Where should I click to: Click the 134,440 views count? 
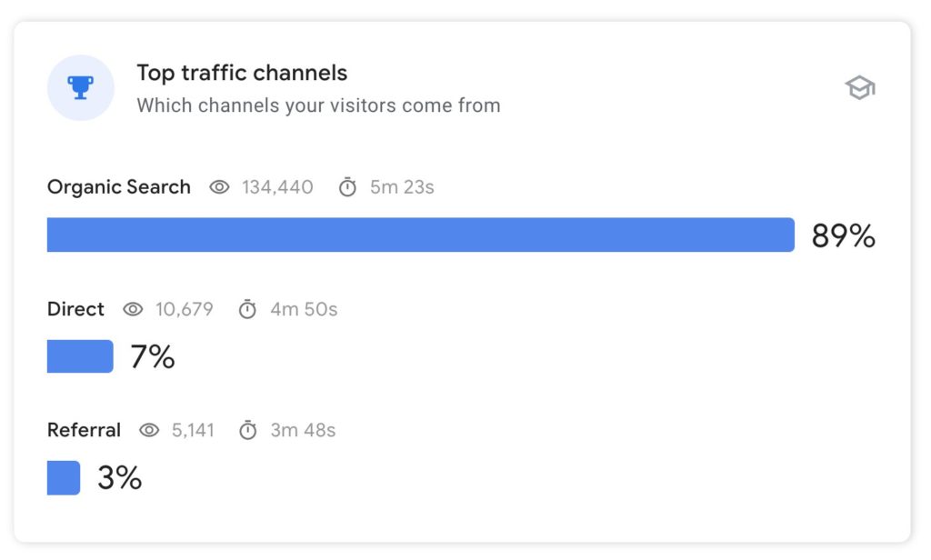pos(277,187)
